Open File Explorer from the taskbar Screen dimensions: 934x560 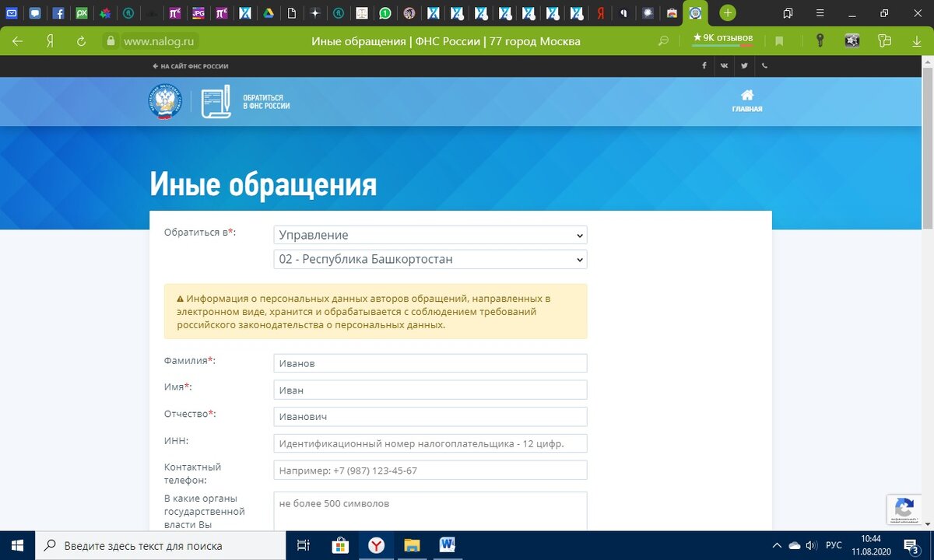[412, 545]
